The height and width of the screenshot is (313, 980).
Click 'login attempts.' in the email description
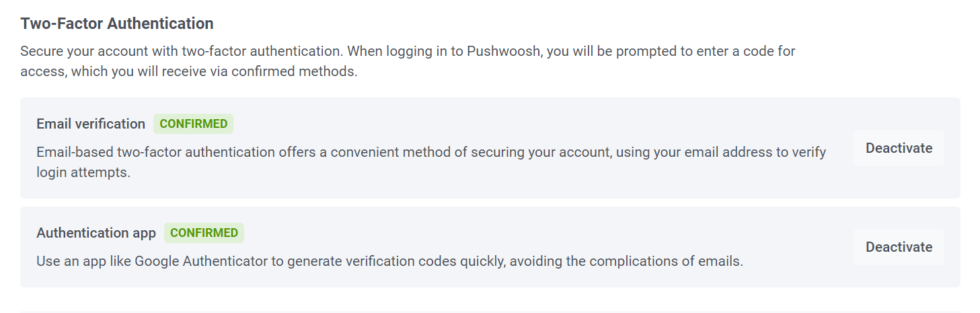[83, 172]
